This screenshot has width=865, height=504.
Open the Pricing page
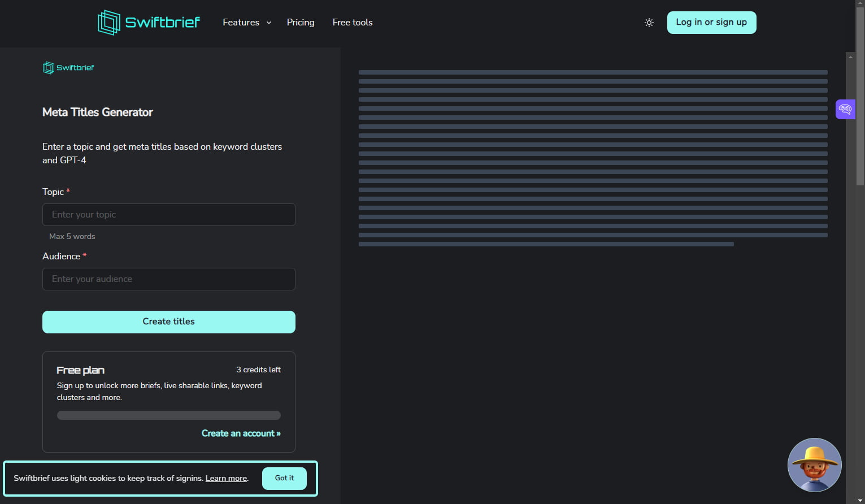click(300, 23)
